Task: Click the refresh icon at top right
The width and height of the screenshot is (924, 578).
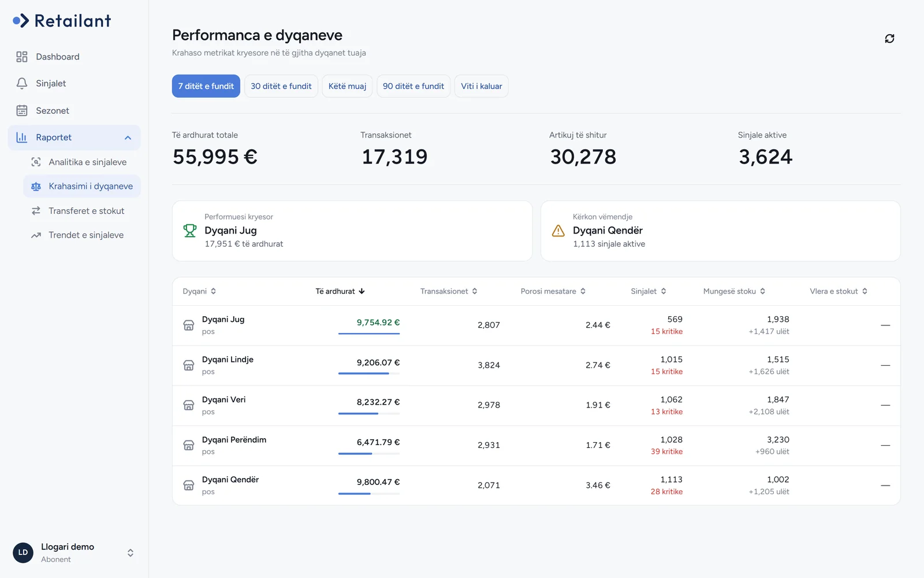Action: tap(889, 39)
